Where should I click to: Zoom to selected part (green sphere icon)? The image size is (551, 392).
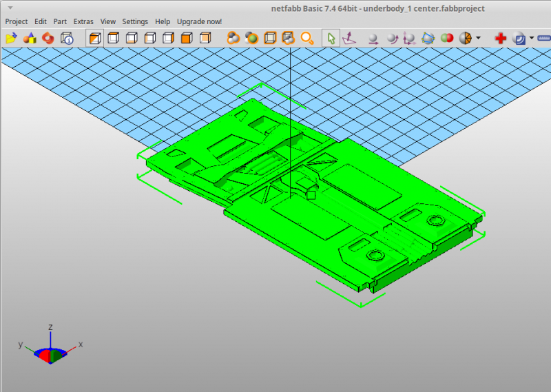click(x=251, y=38)
